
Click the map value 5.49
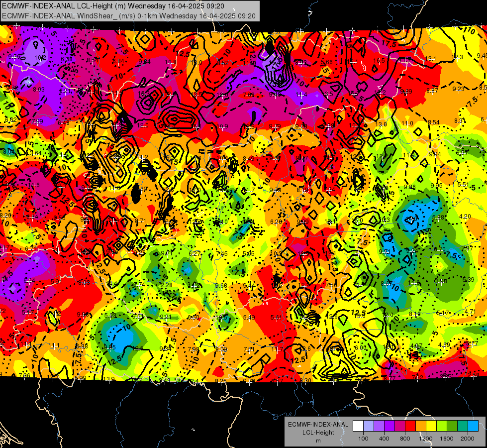click(249, 318)
